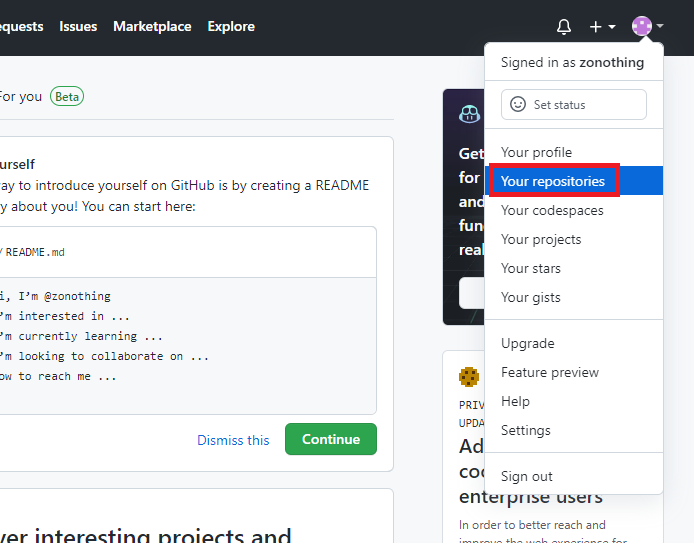Image resolution: width=694 pixels, height=543 pixels.
Task: Choose Upgrade in the user menu
Action: [574, 343]
